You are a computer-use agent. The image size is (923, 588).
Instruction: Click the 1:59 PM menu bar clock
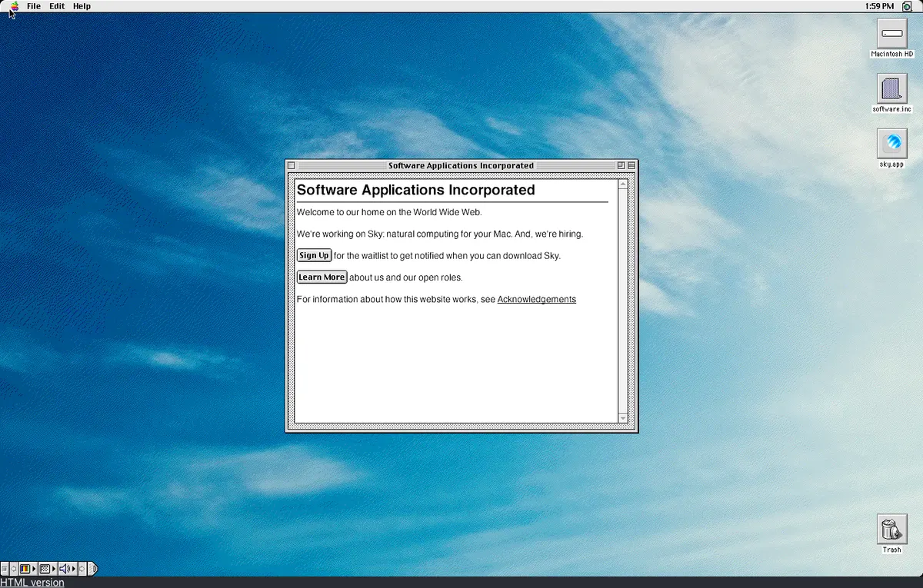click(x=881, y=6)
